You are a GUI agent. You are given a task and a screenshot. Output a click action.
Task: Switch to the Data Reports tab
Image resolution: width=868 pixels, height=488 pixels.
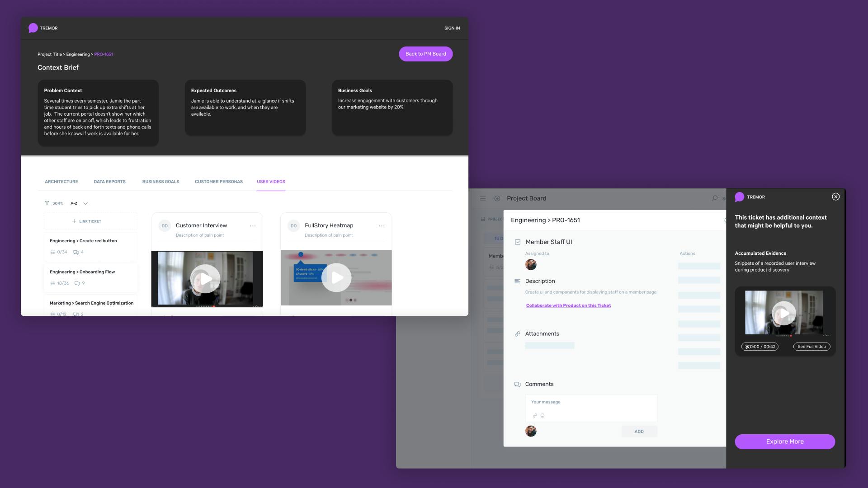coord(110,182)
